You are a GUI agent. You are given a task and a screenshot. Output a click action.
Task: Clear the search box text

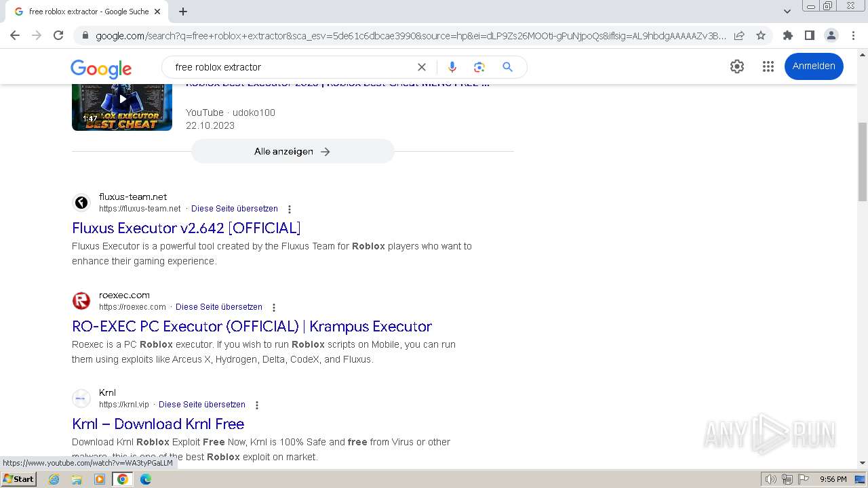pos(421,67)
